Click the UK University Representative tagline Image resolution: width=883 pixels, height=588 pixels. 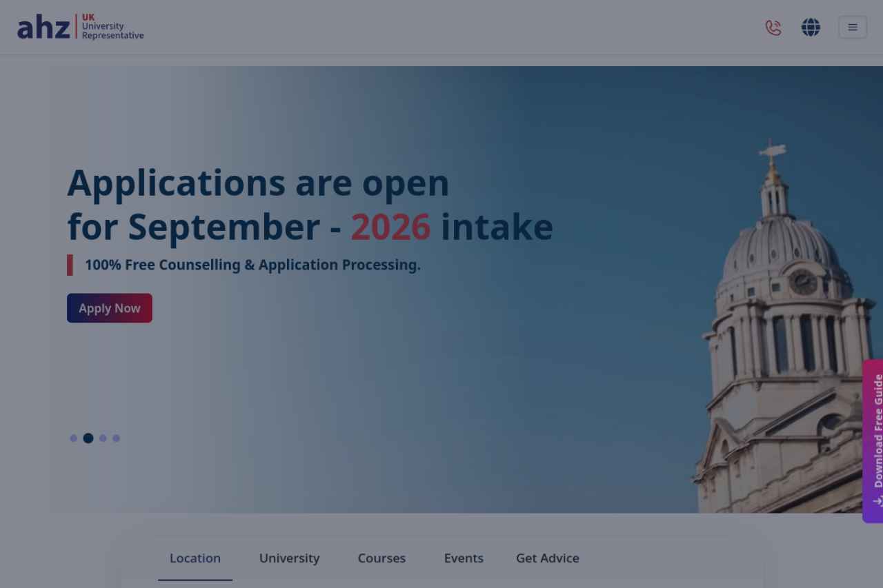click(x=112, y=27)
